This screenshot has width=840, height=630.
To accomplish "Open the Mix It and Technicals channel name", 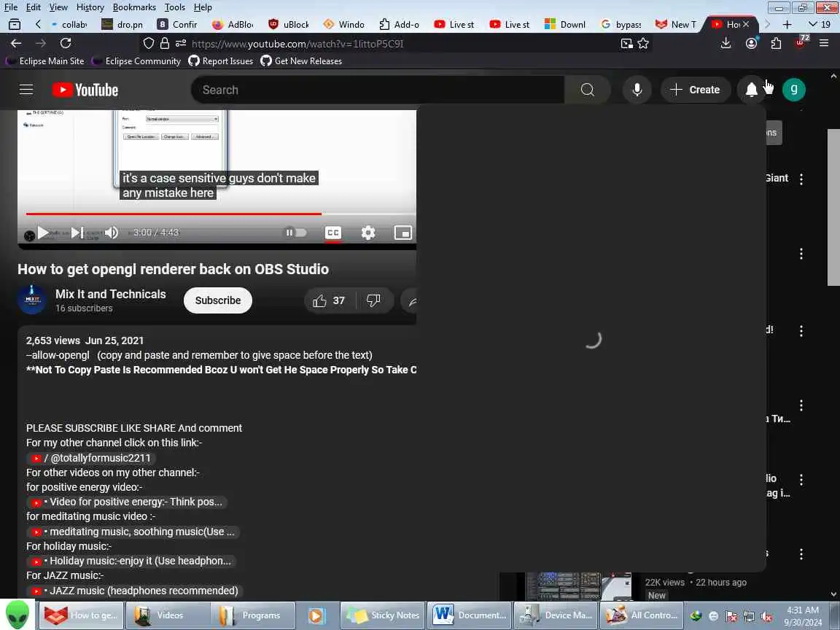I will tap(110, 294).
